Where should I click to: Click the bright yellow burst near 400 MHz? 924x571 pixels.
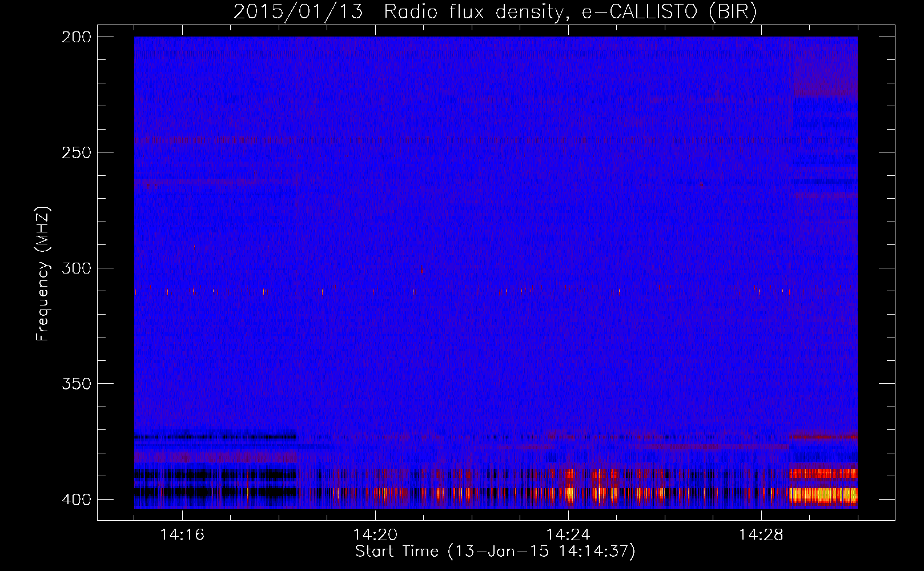coord(823,494)
